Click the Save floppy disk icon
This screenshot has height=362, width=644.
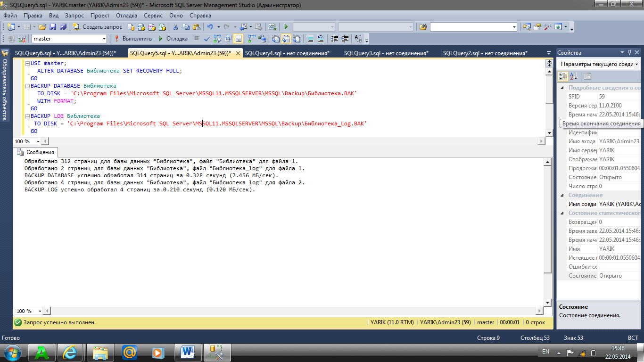[52, 27]
